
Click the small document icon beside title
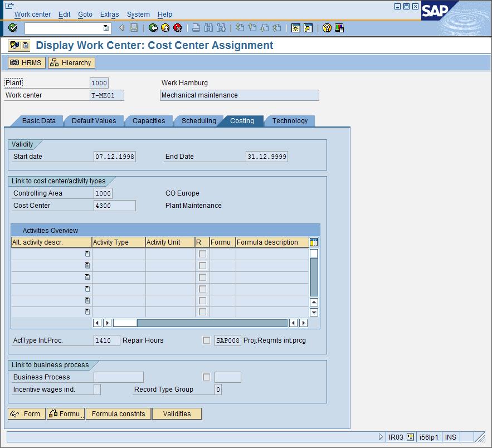(x=26, y=46)
